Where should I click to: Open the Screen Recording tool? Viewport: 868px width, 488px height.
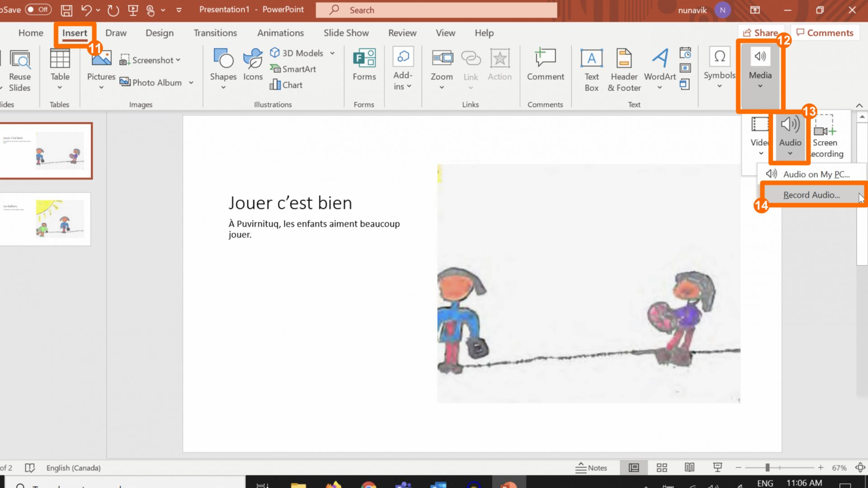826,136
